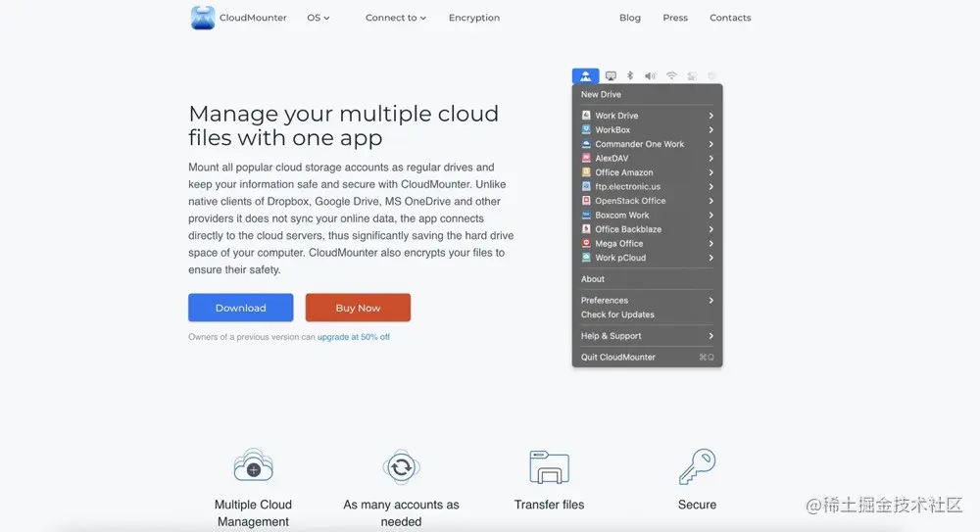The height and width of the screenshot is (532, 980).
Task: Expand the Work pCloud submenu arrow
Action: [710, 258]
